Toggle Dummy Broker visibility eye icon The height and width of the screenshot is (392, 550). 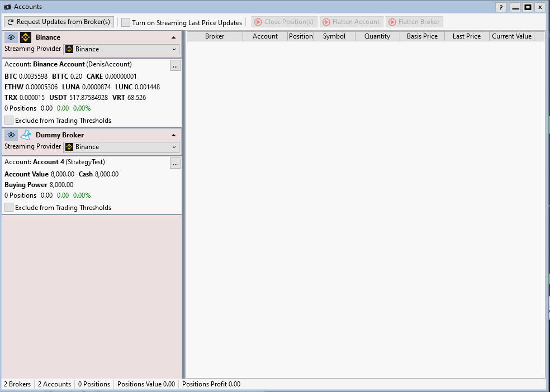click(x=11, y=135)
